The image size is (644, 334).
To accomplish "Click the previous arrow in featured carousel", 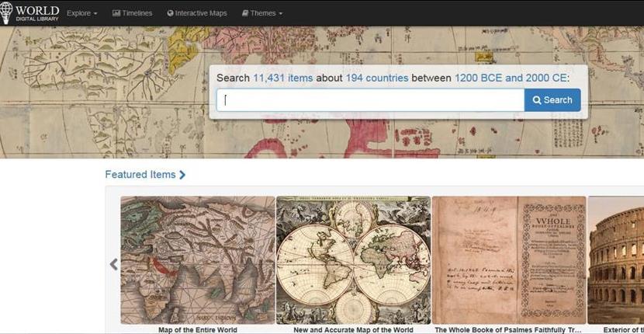I will (114, 264).
